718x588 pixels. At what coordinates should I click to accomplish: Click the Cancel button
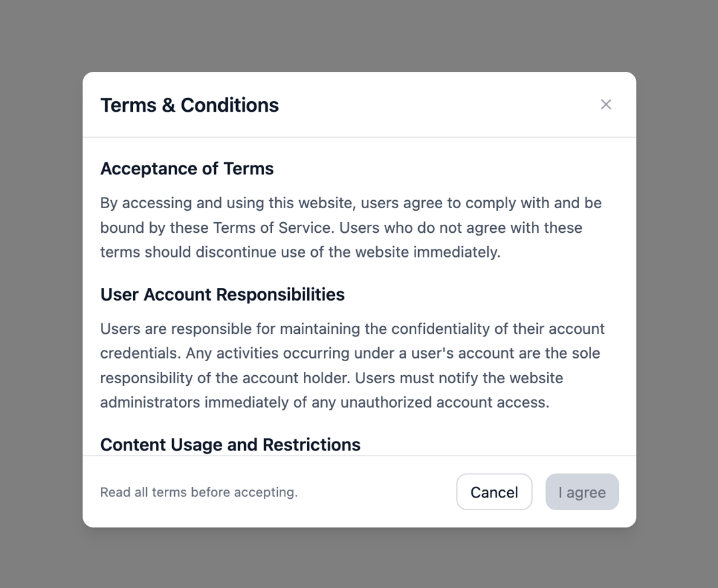click(494, 492)
